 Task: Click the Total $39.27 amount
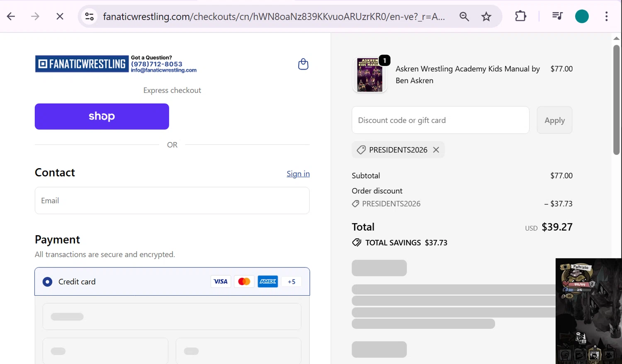557,227
